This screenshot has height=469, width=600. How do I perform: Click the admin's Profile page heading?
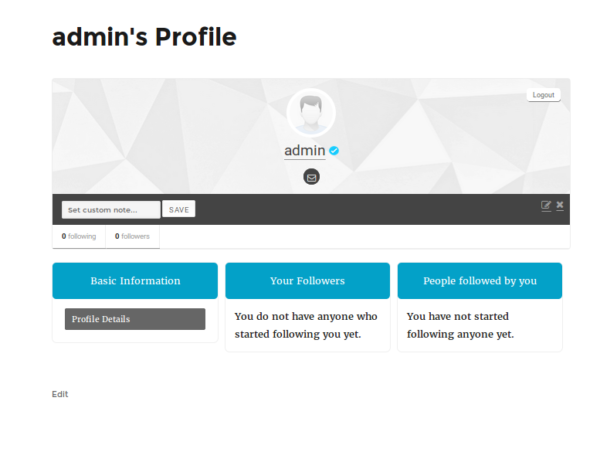click(144, 38)
